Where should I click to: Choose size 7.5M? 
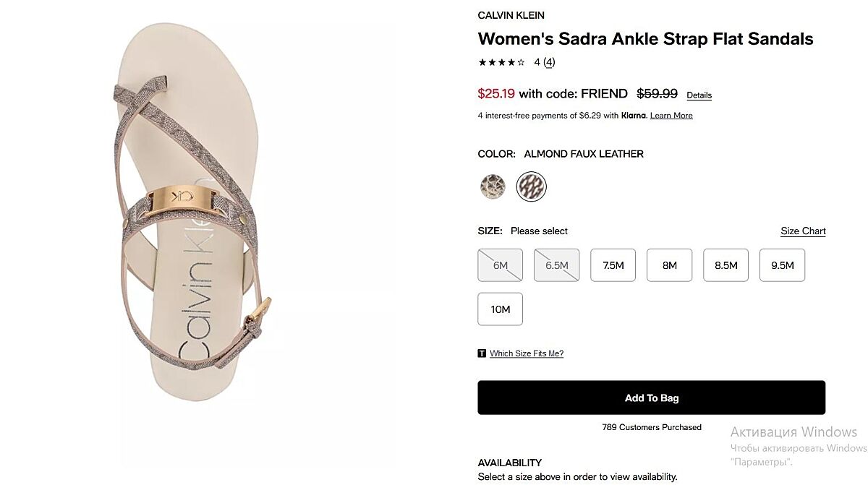[613, 265]
